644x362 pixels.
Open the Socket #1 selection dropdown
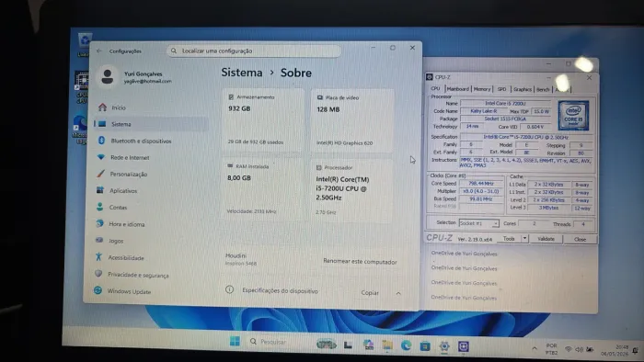coord(479,223)
